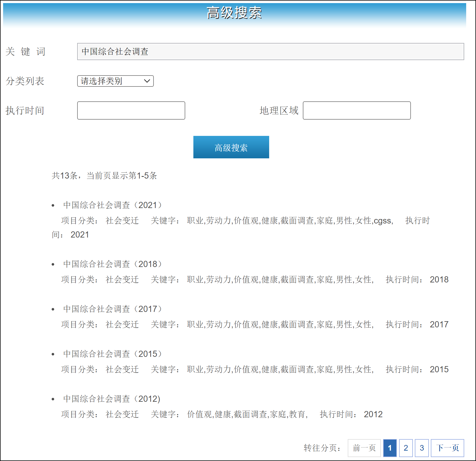Jump to results page 3
476x461 pixels.
point(422,448)
